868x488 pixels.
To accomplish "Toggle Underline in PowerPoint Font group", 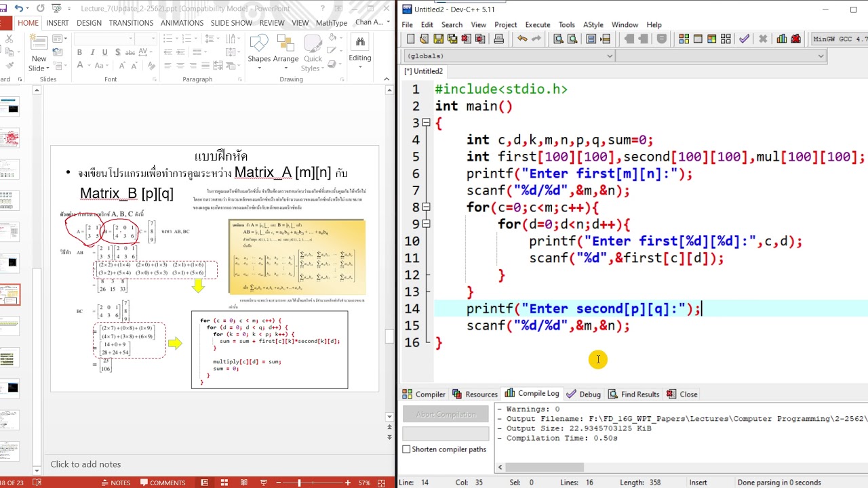I will coord(104,52).
